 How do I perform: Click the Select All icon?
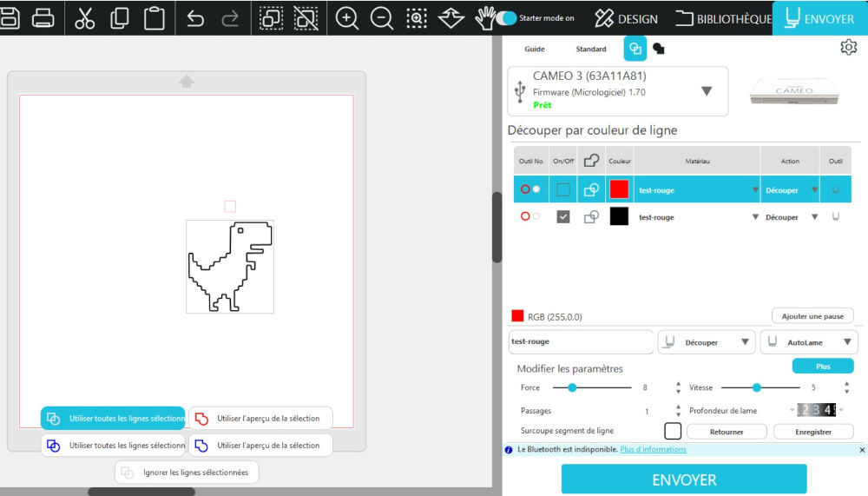(x=271, y=18)
